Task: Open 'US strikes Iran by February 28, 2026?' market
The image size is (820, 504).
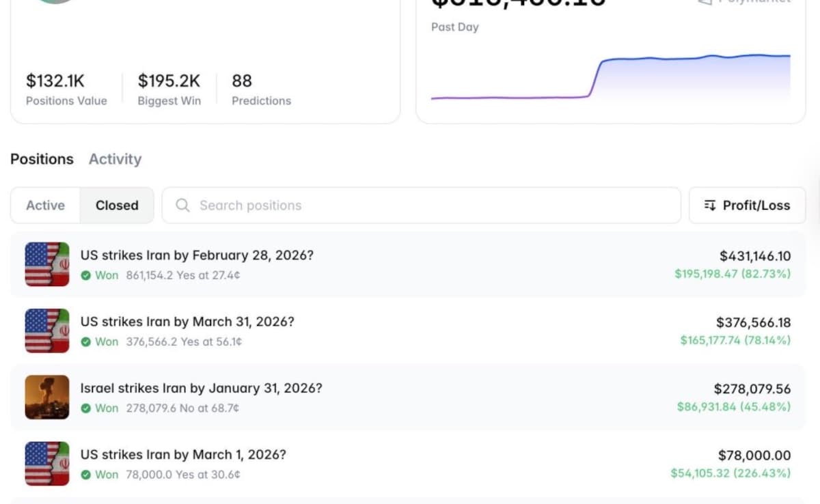Action: pos(197,255)
